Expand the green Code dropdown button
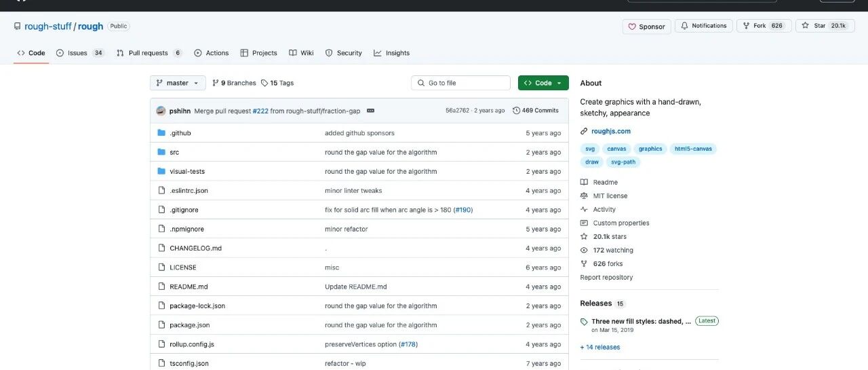The width and height of the screenshot is (868, 370). pyautogui.click(x=543, y=83)
